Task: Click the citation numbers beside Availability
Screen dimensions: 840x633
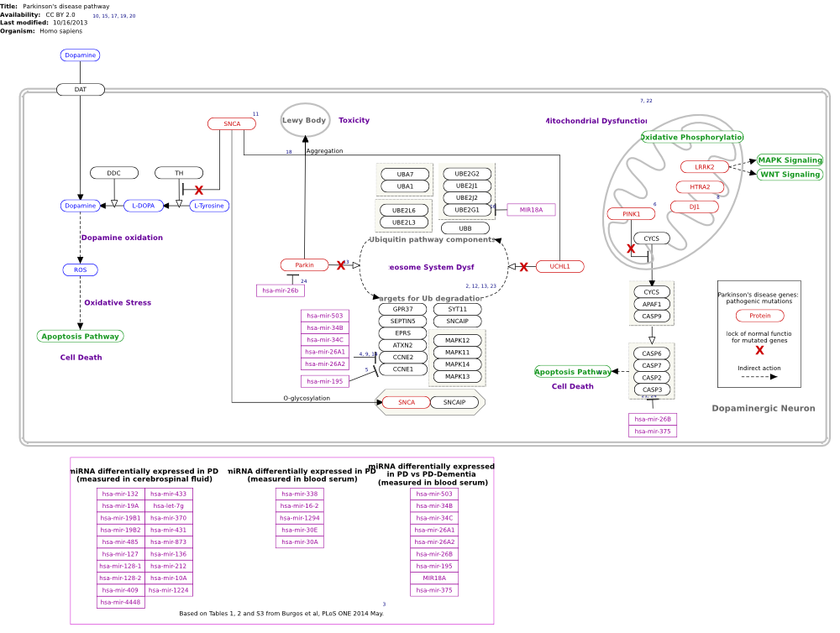Action: click(114, 16)
